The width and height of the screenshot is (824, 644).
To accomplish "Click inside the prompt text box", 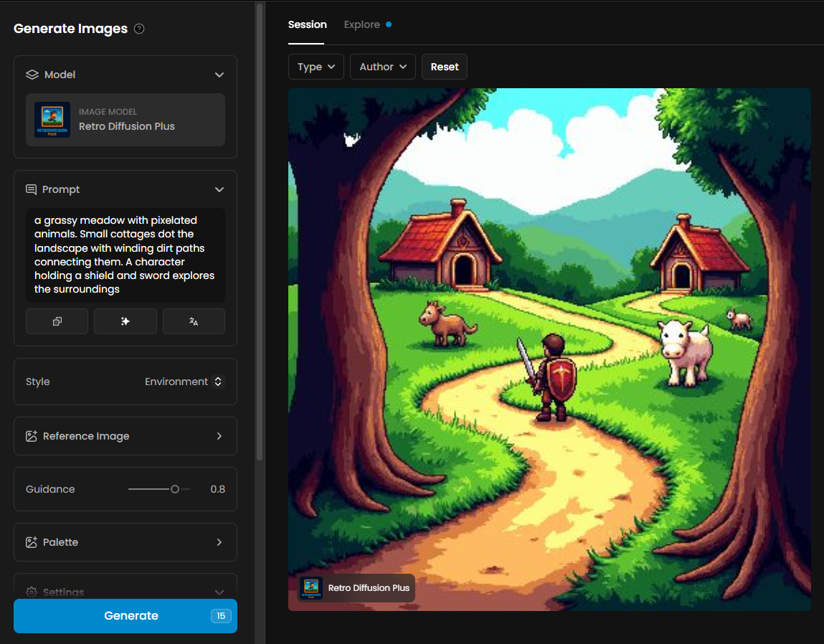I will click(x=125, y=255).
